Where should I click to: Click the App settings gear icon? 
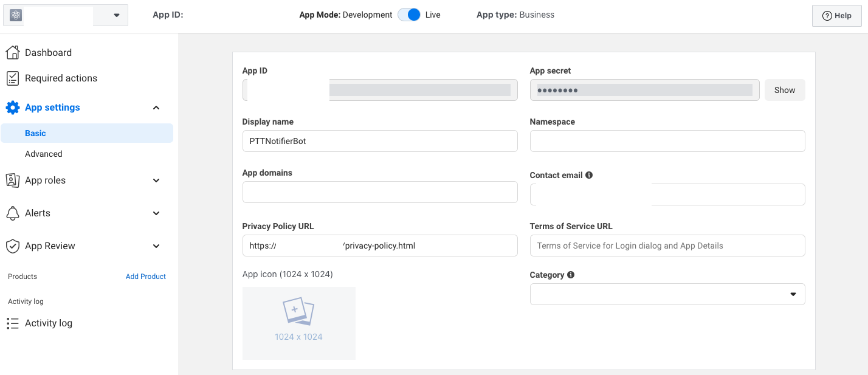(12, 108)
